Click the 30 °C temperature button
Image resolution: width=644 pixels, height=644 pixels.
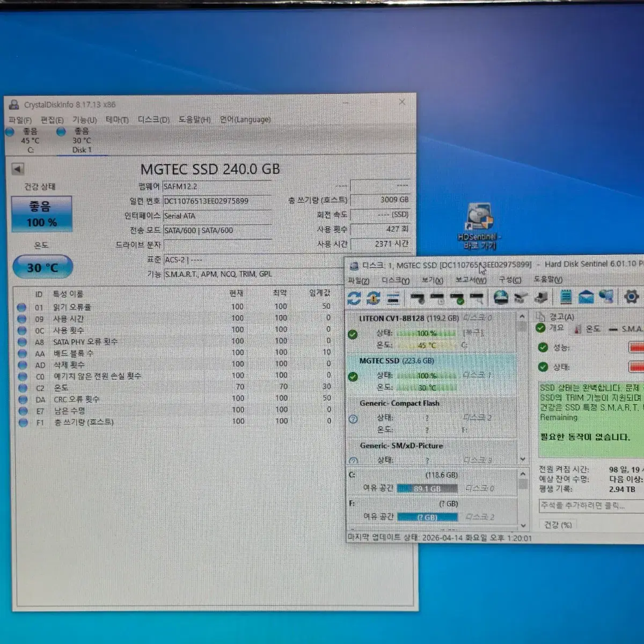click(x=42, y=267)
